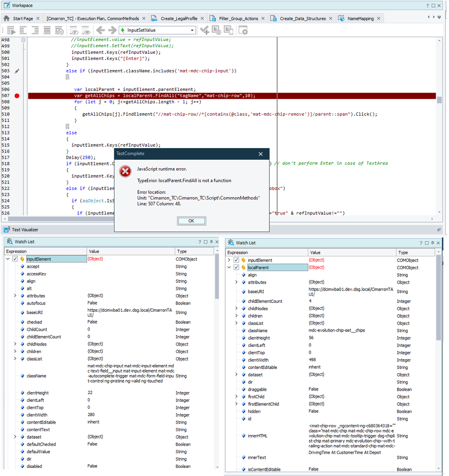Click the navigate forward arrow icon
The height and width of the screenshot is (476, 449).
(113, 30)
